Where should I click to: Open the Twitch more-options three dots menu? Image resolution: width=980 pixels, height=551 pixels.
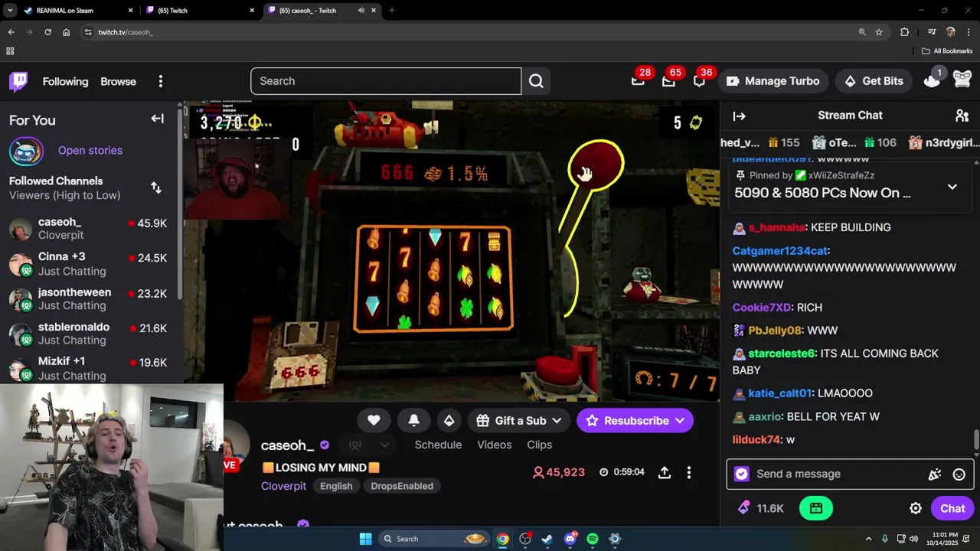[161, 81]
